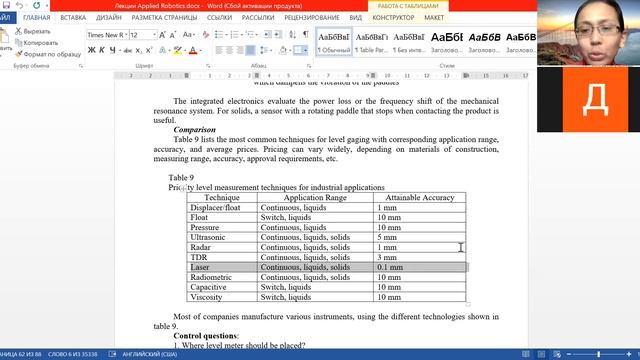Apply yellow text highlight color
640x360 pixels.
tap(177, 50)
